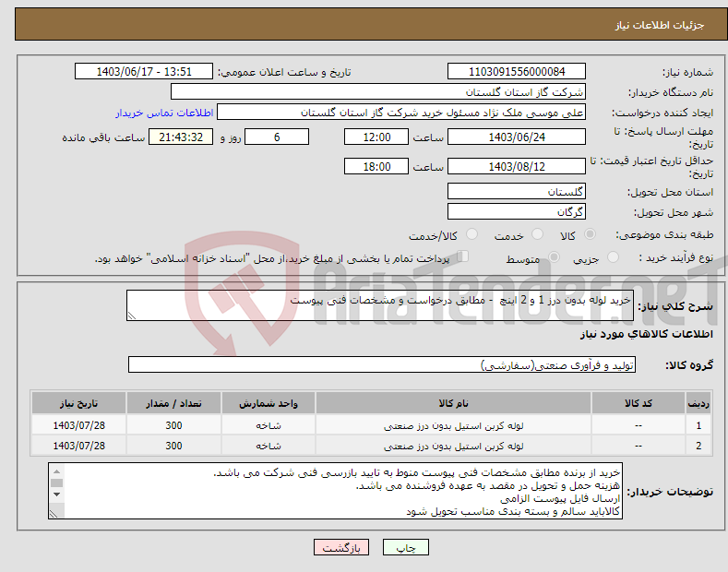Viewport: 728px width, 572px height.
Task: Click the validity time field 18:00
Action: 376,166
